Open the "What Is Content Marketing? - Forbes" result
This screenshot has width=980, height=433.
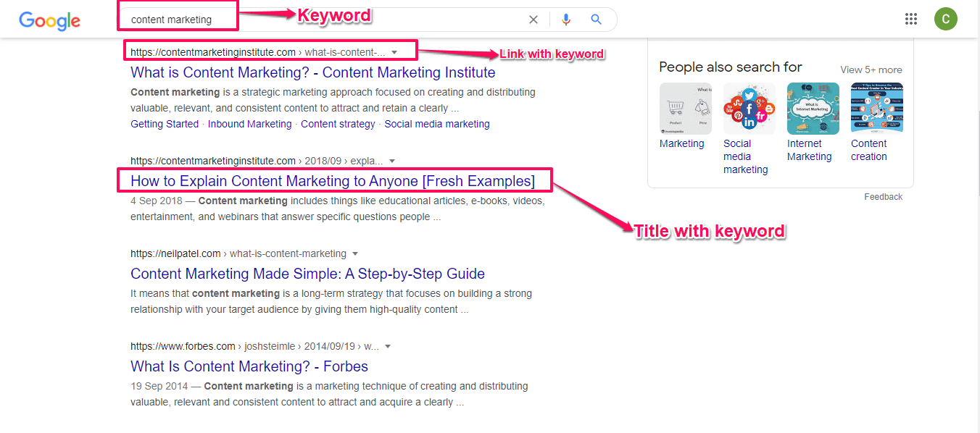point(249,366)
